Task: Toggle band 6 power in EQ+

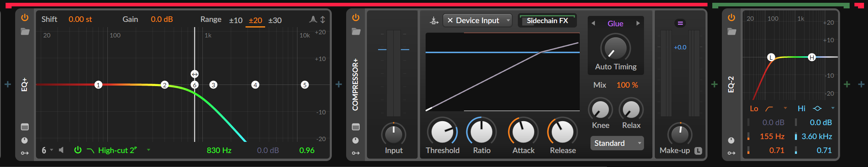Action: [78, 150]
